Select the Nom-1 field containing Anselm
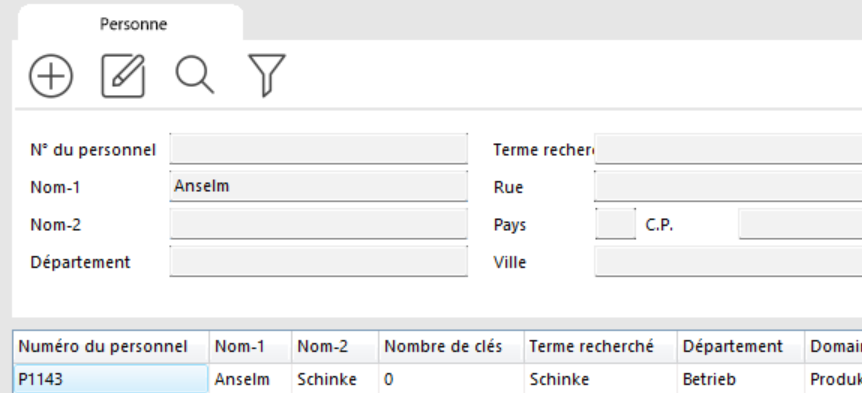The height and width of the screenshot is (393, 862). 318,186
